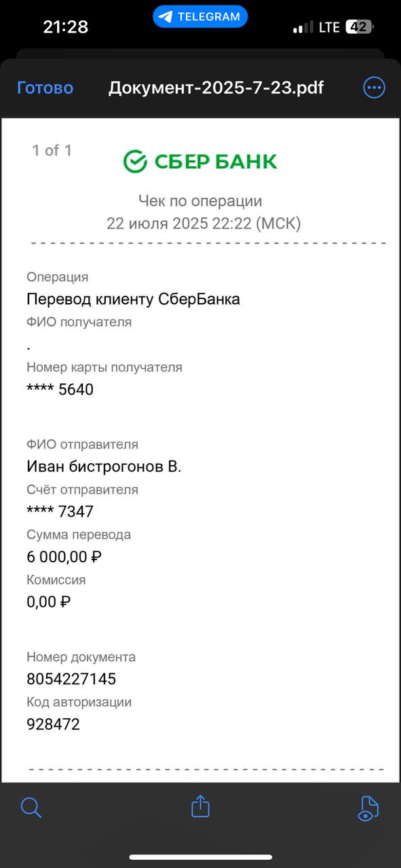Tap the battery level indicator

360,27
